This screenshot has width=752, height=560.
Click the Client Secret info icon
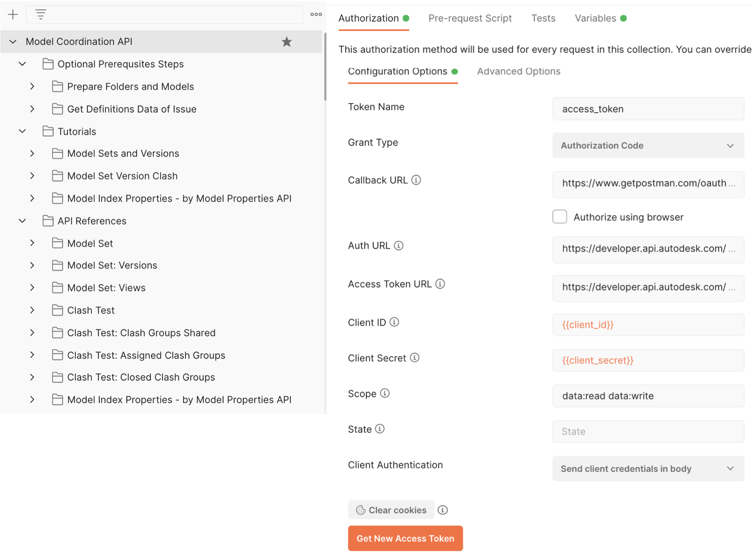(x=415, y=358)
